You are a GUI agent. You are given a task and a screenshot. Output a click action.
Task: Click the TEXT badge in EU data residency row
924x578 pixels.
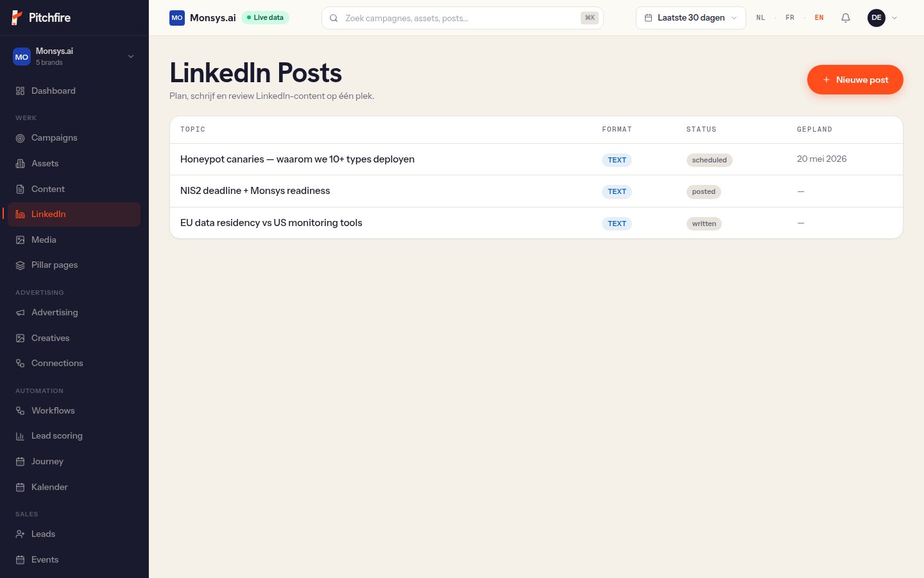click(x=617, y=223)
